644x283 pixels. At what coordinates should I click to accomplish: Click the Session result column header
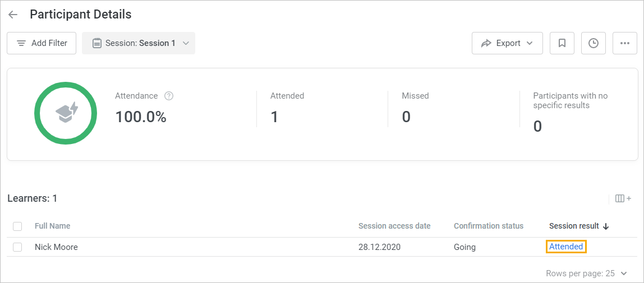point(574,226)
